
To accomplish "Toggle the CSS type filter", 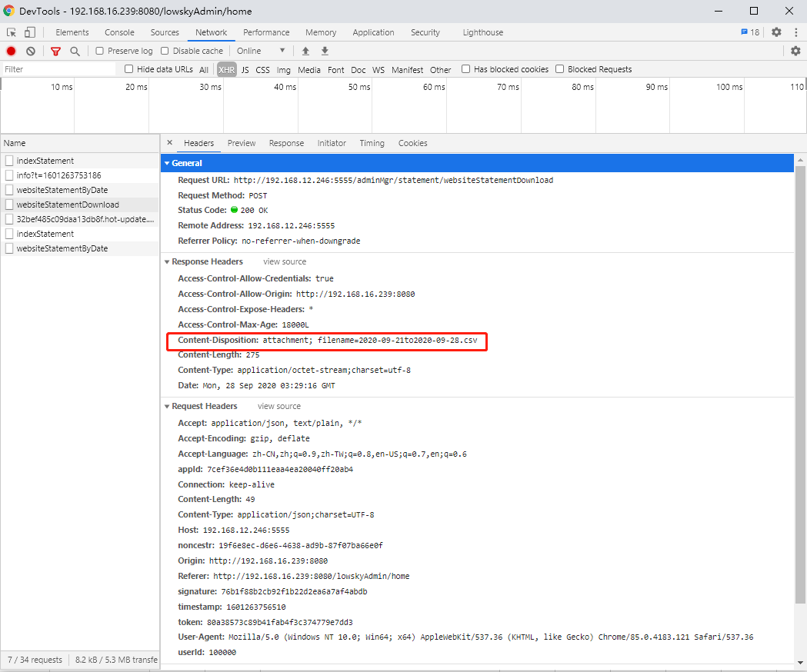I will [262, 69].
